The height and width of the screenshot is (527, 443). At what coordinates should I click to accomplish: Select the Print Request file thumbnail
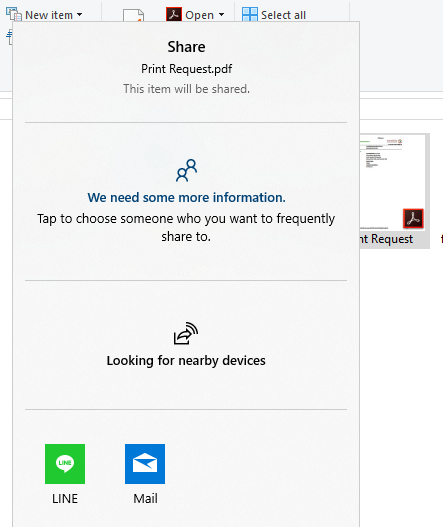click(x=394, y=191)
